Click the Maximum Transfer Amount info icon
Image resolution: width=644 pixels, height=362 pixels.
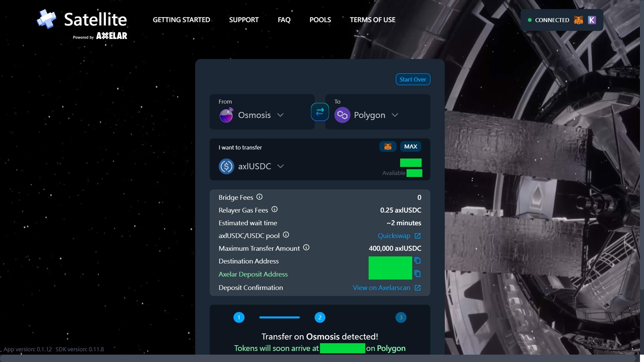click(306, 247)
